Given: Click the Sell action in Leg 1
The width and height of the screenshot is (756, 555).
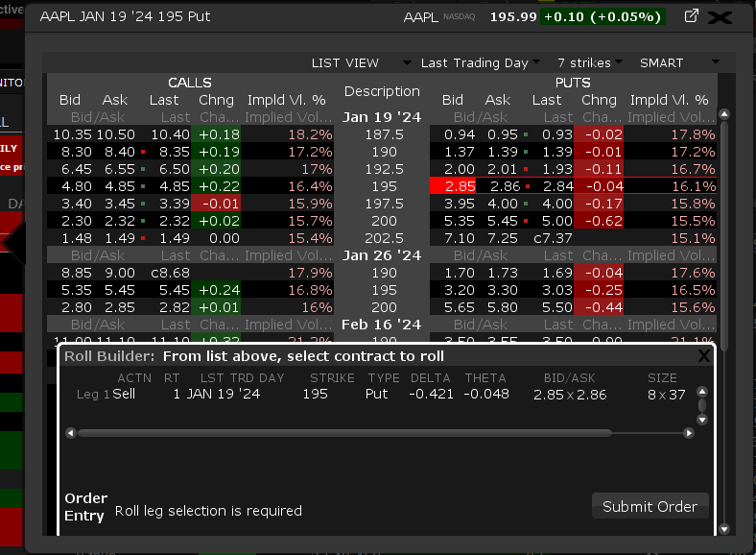Looking at the screenshot, I should (x=124, y=394).
